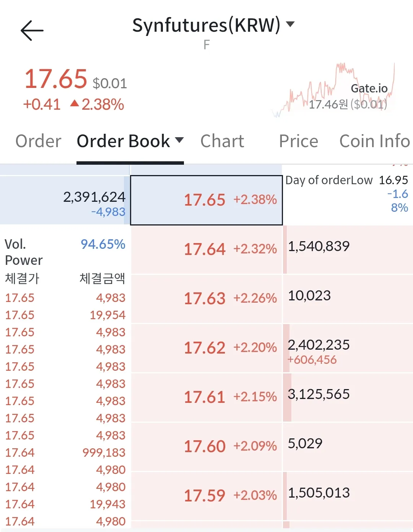Open the Price tab
Viewport: 413px width, 532px height.
[298, 141]
